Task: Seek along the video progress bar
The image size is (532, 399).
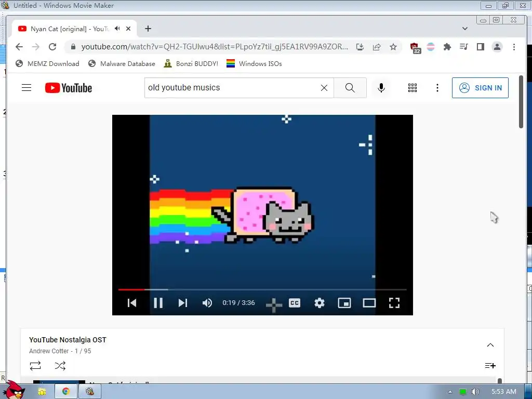Action: (x=262, y=289)
